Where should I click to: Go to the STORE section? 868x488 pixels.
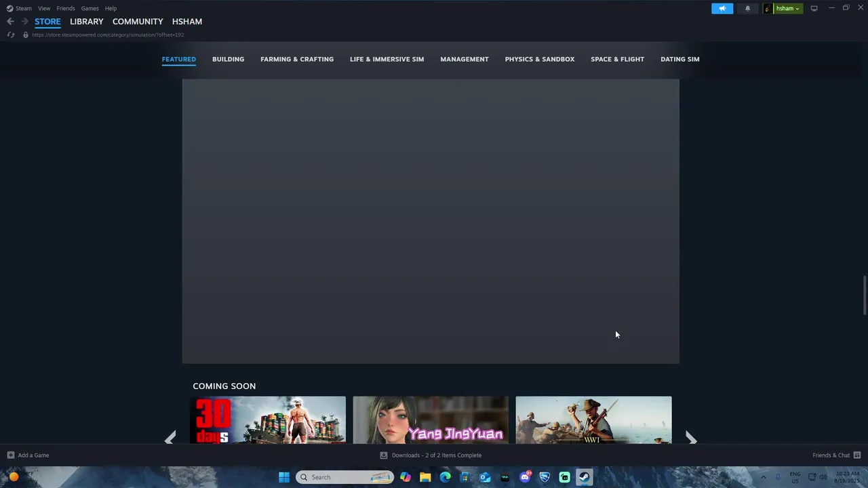[47, 22]
